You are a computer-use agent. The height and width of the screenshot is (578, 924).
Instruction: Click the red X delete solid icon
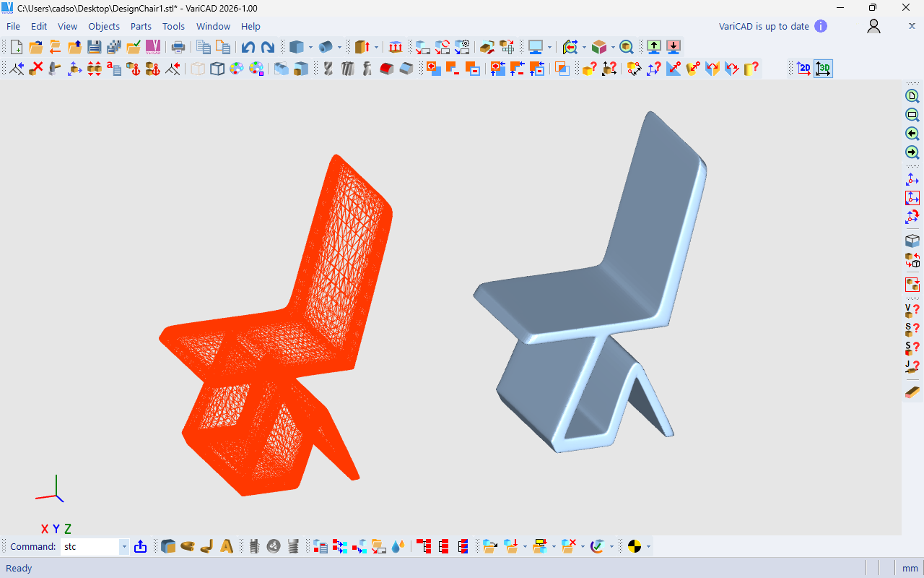pos(35,69)
